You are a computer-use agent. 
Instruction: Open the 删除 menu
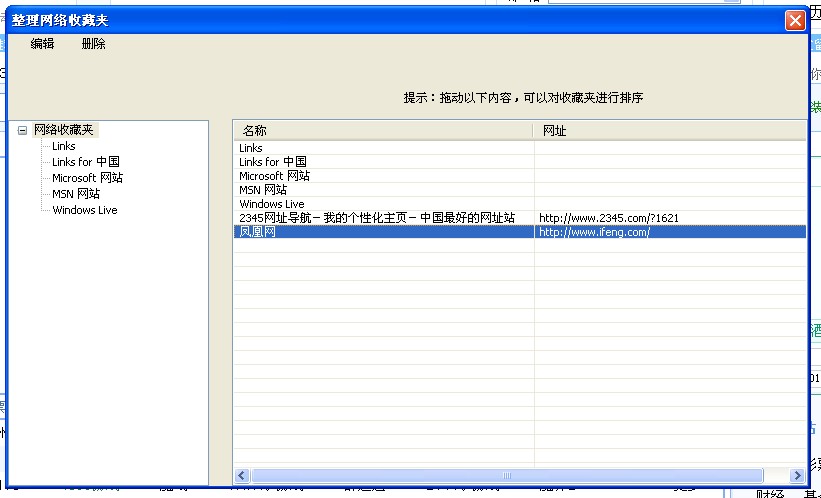tap(94, 44)
